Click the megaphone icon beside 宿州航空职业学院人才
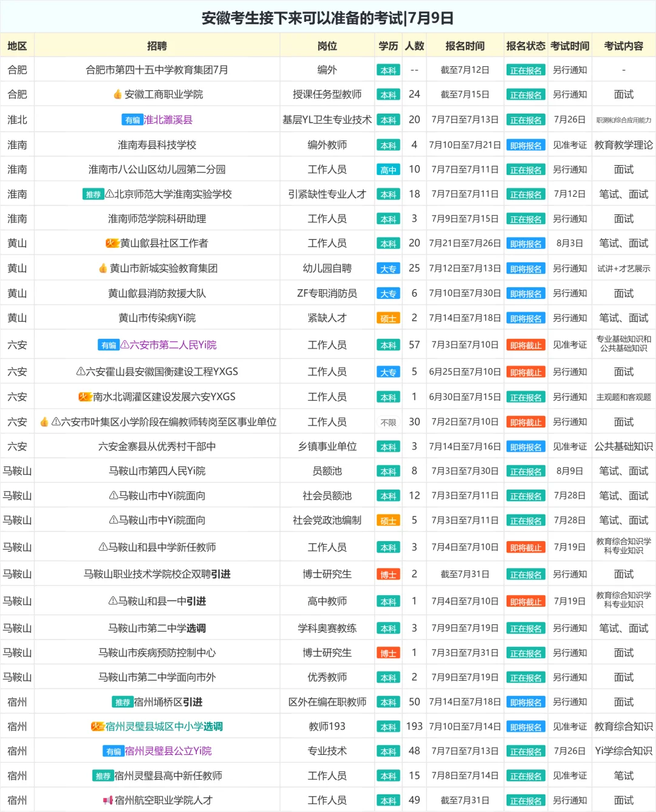Viewport: 656px width, 812px height. pyautogui.click(x=108, y=800)
